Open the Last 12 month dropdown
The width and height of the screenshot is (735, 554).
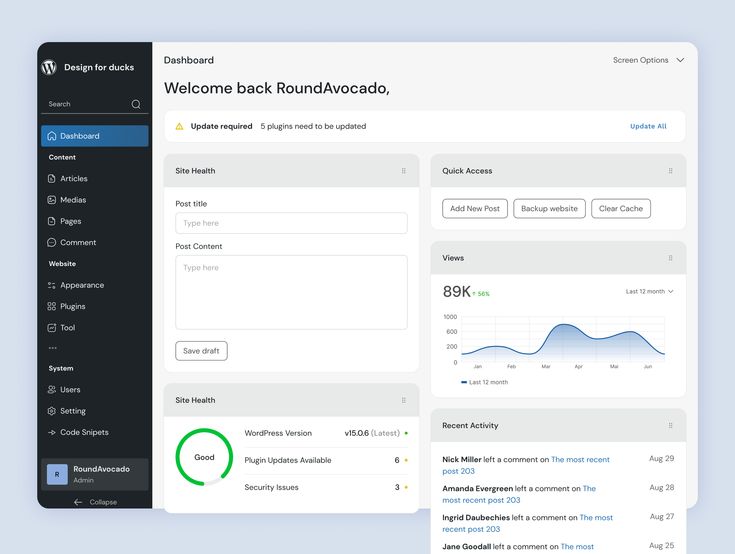(x=649, y=292)
